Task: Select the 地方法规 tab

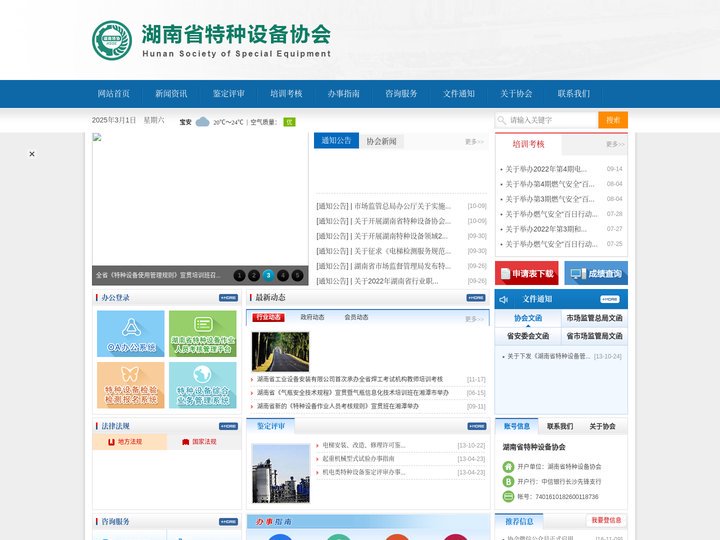Action: (129, 442)
